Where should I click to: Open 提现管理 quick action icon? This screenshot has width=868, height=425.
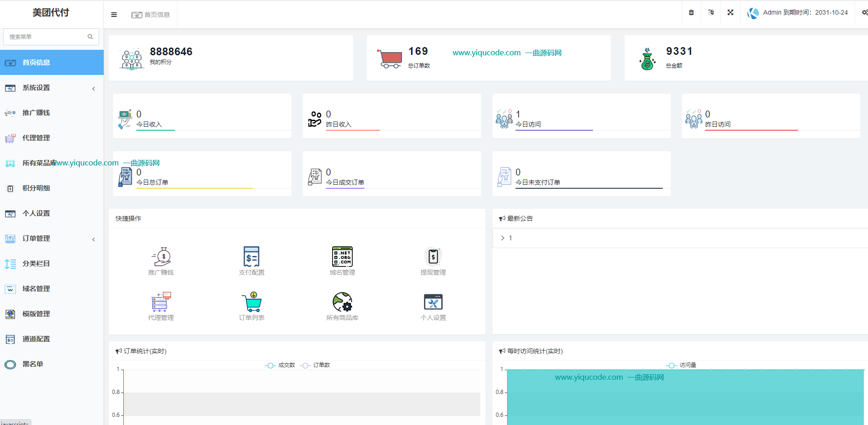(x=433, y=257)
